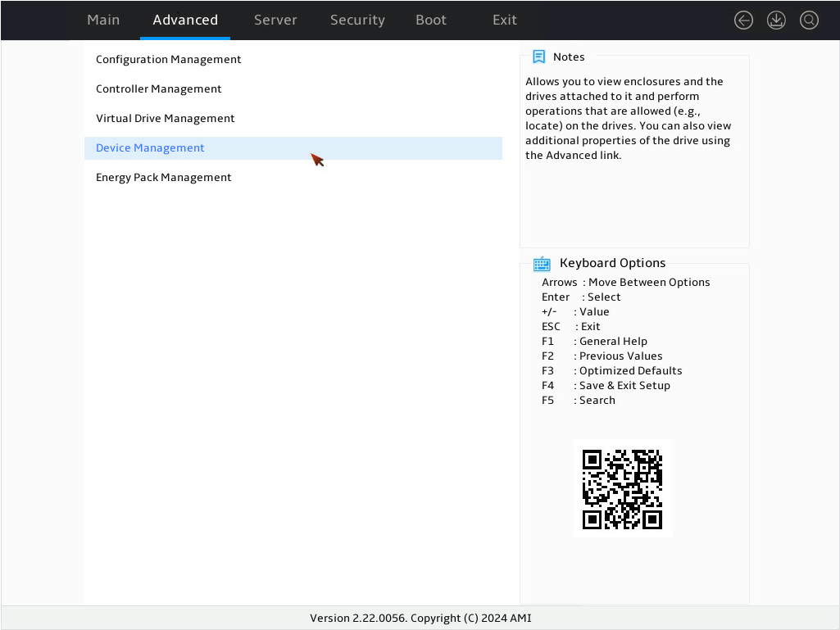The height and width of the screenshot is (630, 840).
Task: Select Virtual Drive Management
Action: pyautogui.click(x=293, y=119)
